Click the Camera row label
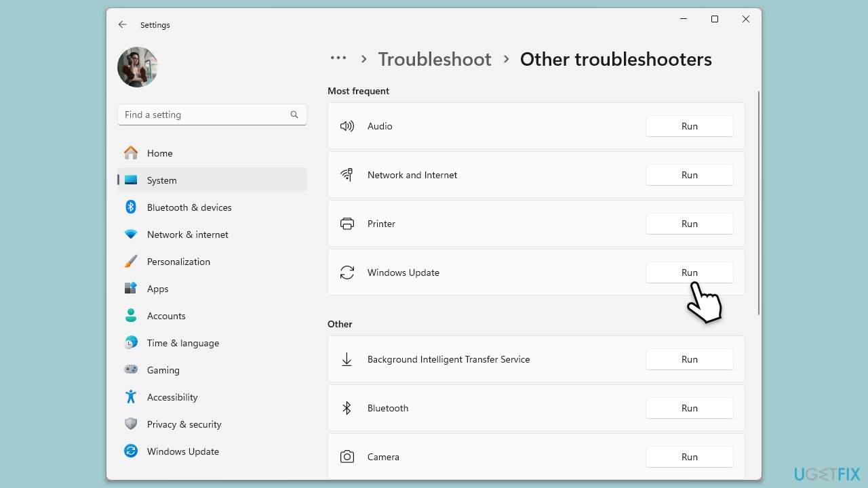Viewport: 868px width, 488px height. point(383,457)
